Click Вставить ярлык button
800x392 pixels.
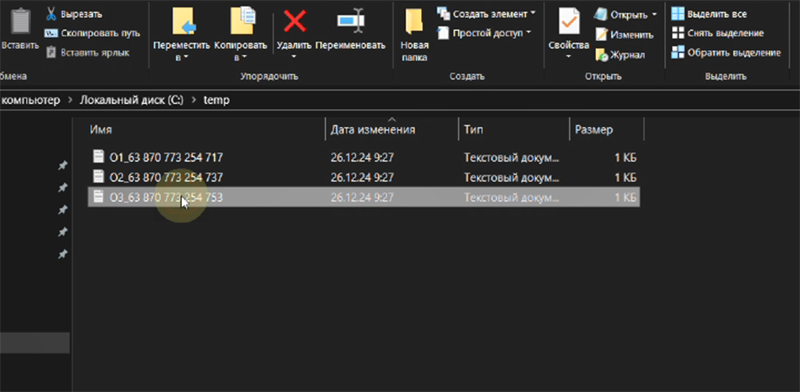point(87,53)
